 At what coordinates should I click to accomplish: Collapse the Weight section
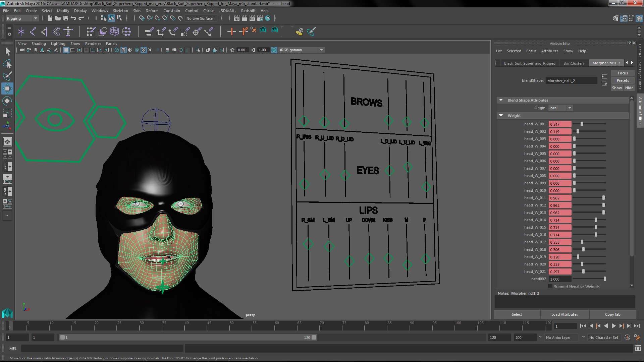(x=501, y=116)
